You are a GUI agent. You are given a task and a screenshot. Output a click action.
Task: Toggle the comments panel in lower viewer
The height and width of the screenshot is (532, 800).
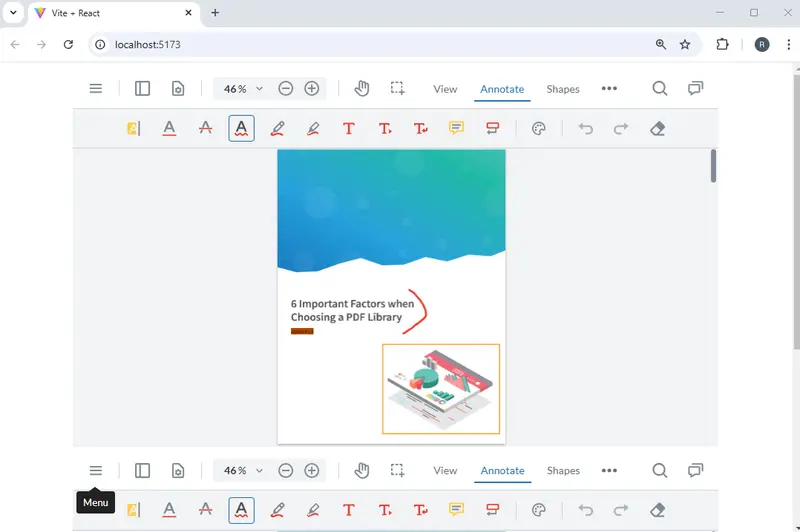695,470
